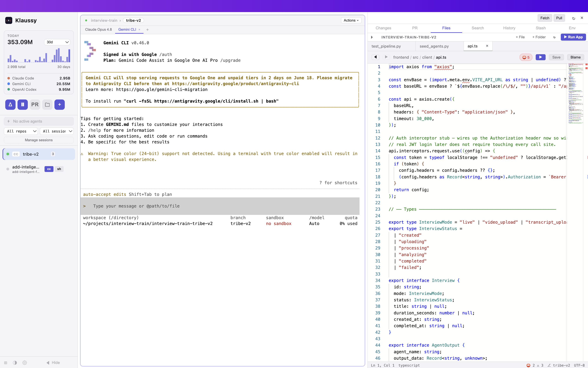The height and width of the screenshot is (368, 588).
Task: Close the right git panel with X
Action: (582, 18)
